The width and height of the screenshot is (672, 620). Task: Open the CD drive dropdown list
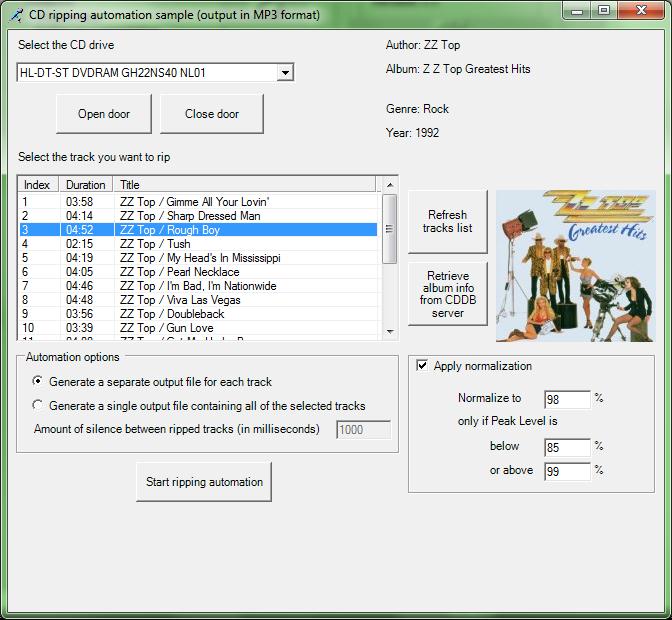coord(285,73)
